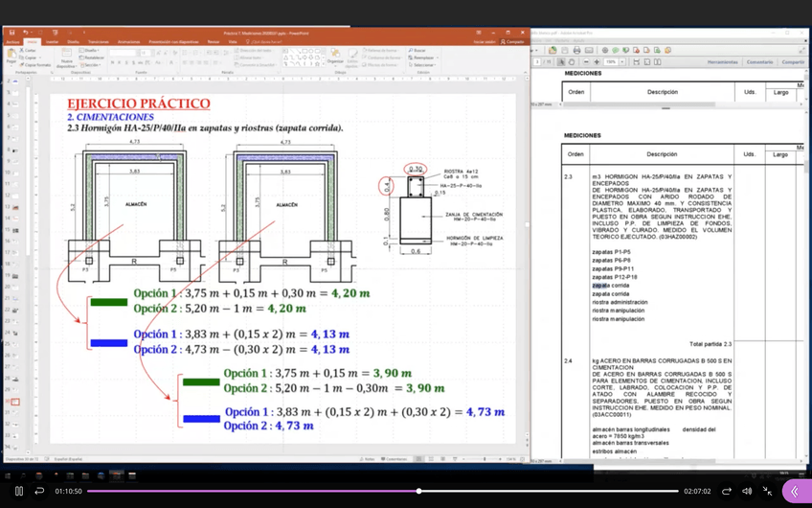Exit fullscreen mode in video player
The image size is (812, 508).
pyautogui.click(x=767, y=491)
